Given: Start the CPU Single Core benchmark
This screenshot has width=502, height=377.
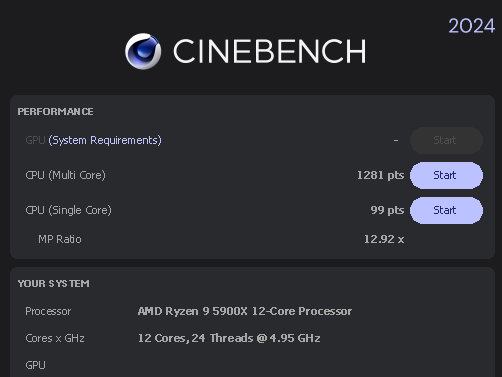Looking at the screenshot, I should (446, 210).
